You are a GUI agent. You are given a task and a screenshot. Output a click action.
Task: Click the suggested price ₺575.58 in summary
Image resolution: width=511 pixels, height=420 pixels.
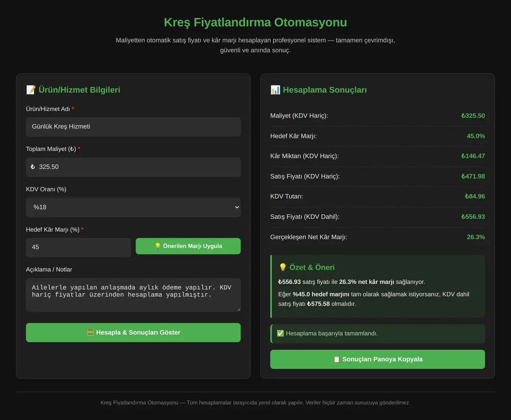click(x=319, y=304)
